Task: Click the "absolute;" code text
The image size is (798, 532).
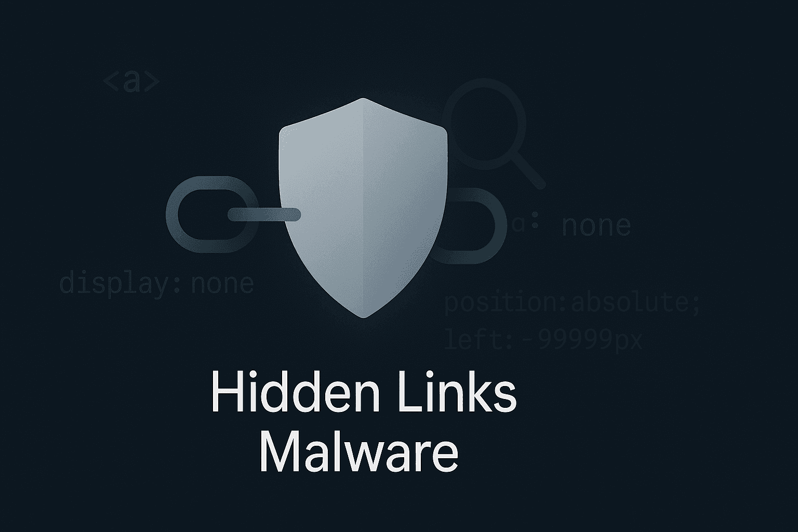Action: (x=635, y=302)
